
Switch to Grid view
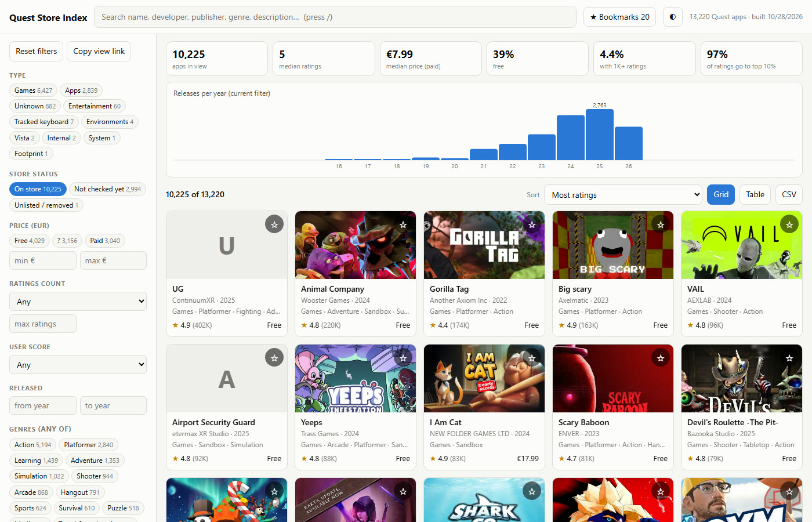click(721, 195)
